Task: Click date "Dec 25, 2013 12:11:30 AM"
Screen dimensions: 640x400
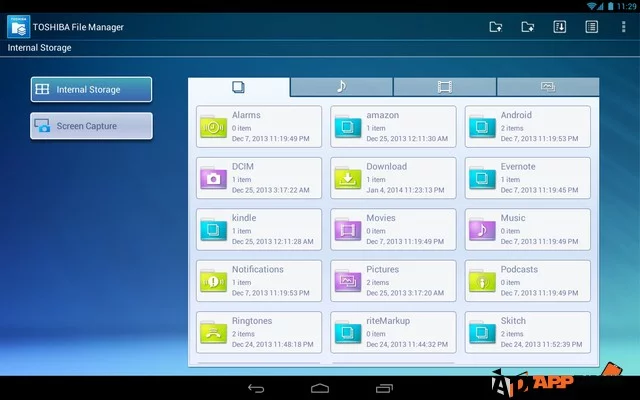Action: tap(407, 139)
